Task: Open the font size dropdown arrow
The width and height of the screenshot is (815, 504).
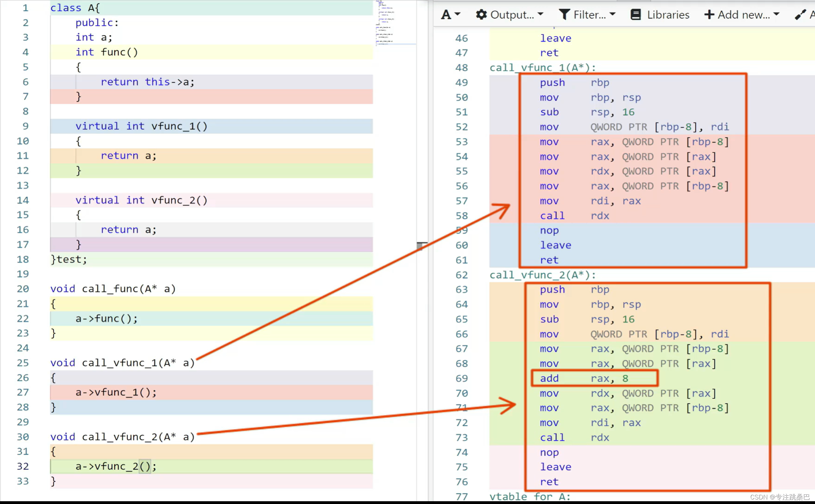Action: tap(458, 14)
